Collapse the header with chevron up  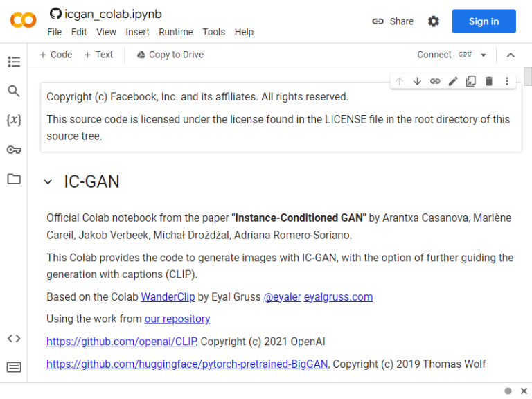click(x=511, y=55)
